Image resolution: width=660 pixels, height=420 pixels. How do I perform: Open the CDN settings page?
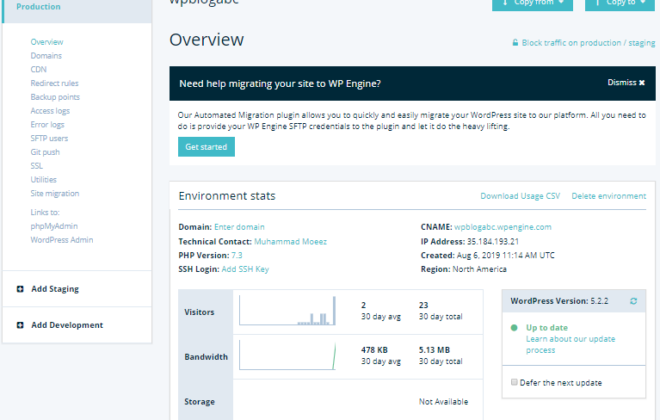point(38,69)
